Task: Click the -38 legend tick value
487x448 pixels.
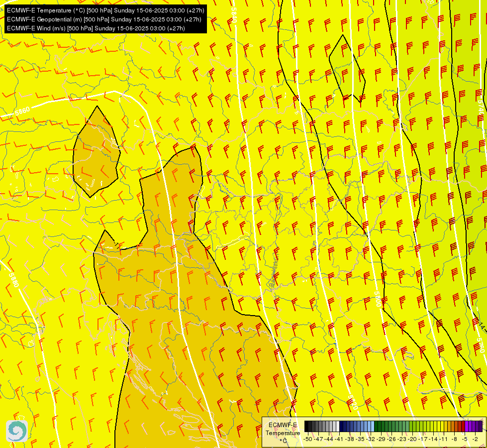Action: (x=350, y=439)
